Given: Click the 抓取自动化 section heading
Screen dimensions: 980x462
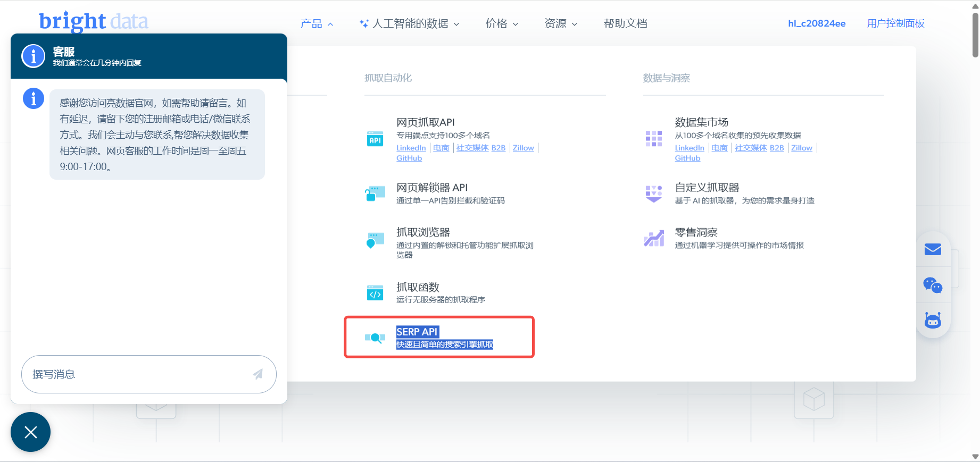Looking at the screenshot, I should (x=388, y=78).
